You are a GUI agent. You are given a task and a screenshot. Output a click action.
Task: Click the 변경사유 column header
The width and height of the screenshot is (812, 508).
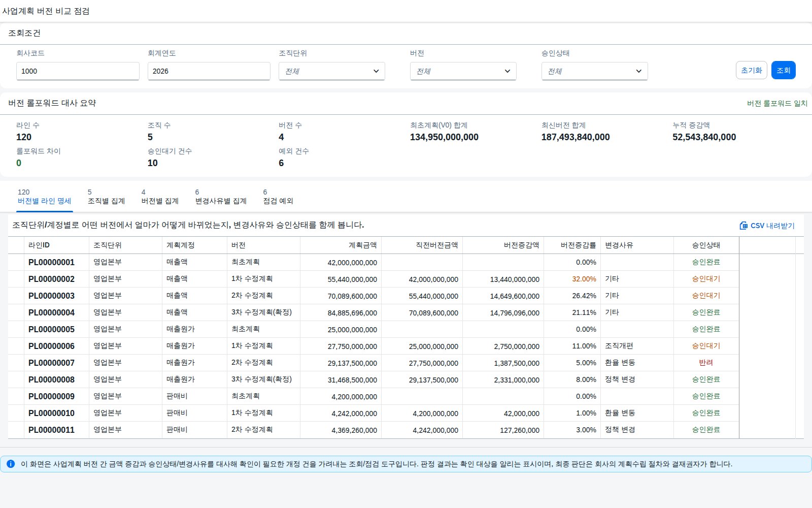click(x=637, y=245)
